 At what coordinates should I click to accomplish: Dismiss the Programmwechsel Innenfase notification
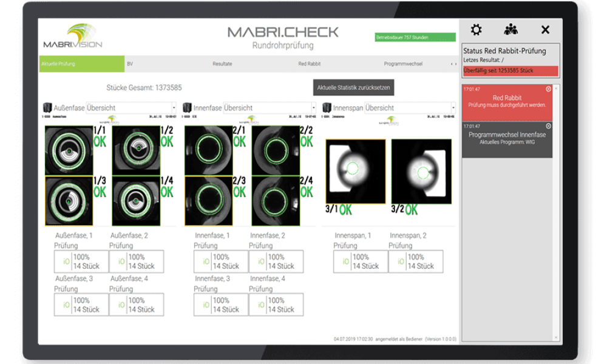pyautogui.click(x=548, y=126)
